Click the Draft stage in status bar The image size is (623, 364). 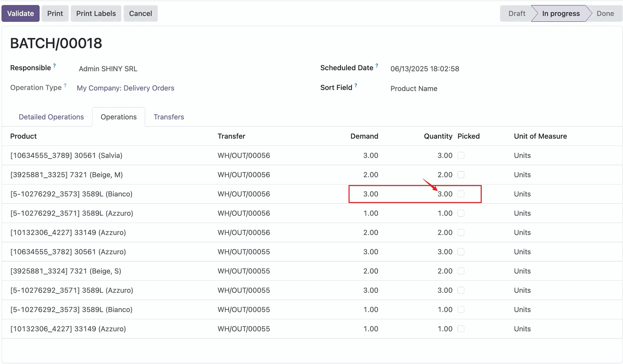[517, 14]
